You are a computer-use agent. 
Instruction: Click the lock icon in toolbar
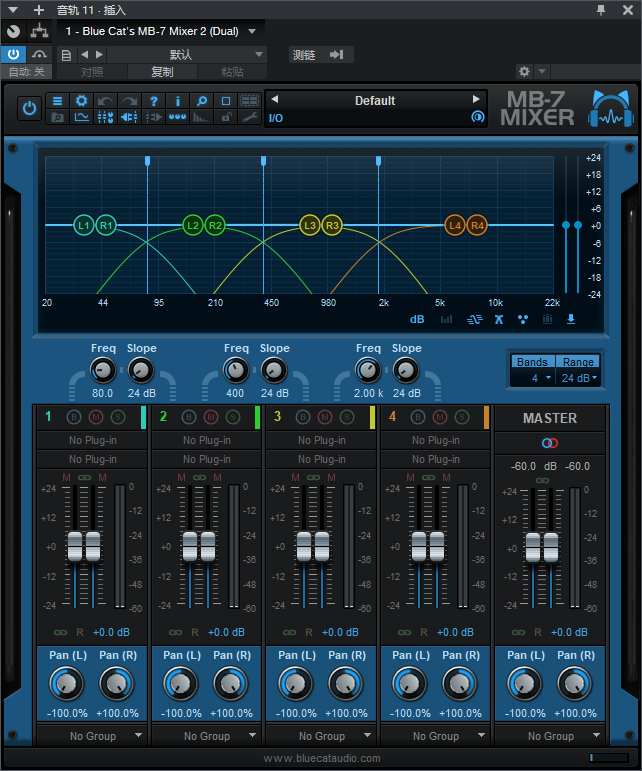click(226, 117)
